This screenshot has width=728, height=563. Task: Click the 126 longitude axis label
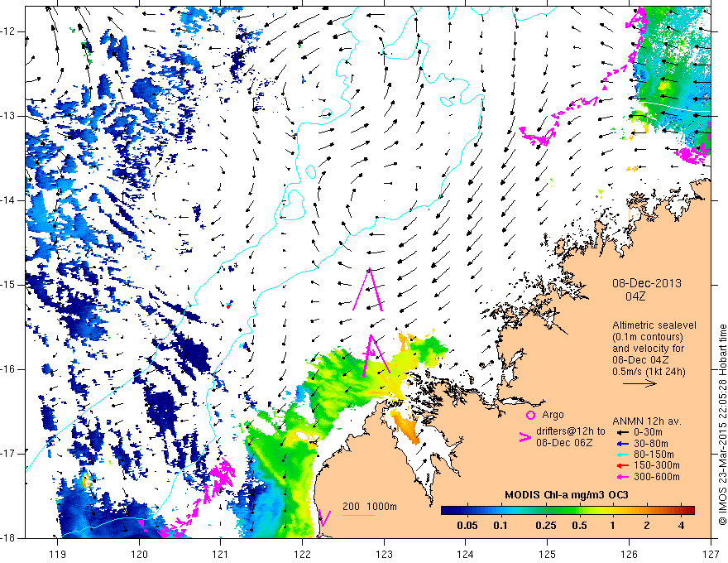click(x=629, y=554)
